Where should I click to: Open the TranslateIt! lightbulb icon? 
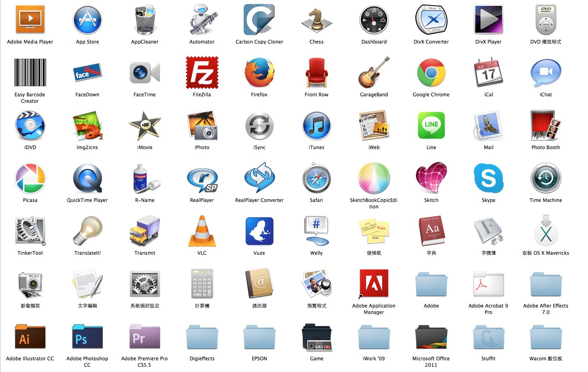tap(88, 231)
